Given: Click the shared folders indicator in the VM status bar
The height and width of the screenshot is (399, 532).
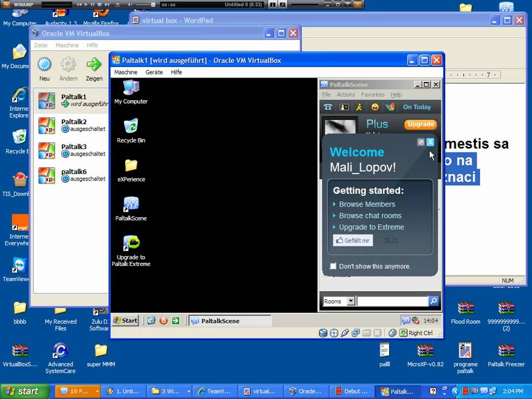Looking at the screenshot, I should (366, 333).
